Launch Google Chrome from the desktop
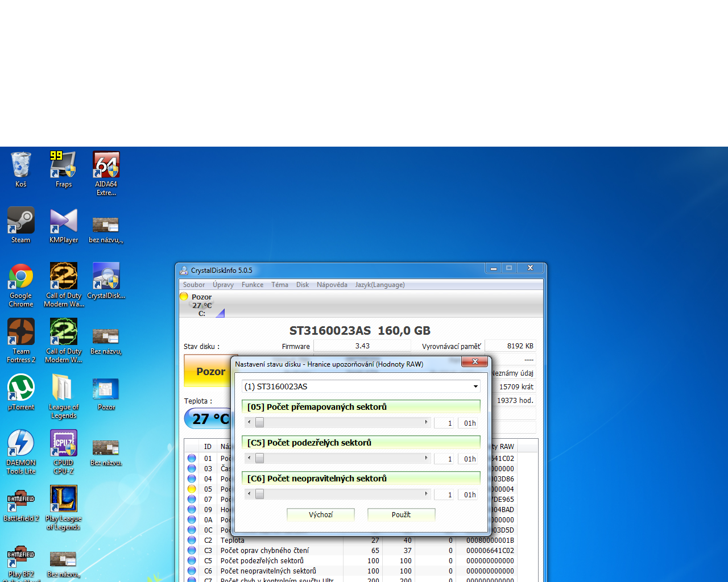 [21, 285]
